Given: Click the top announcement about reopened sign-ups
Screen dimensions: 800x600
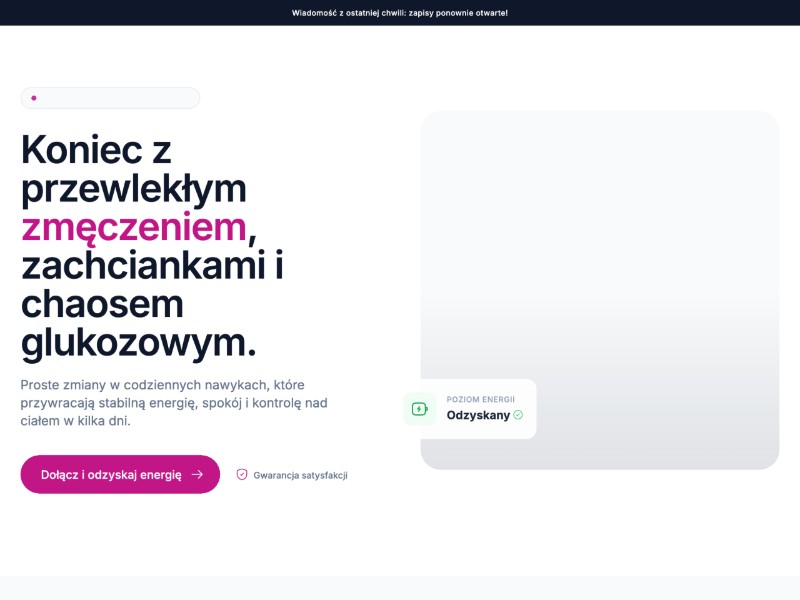Looking at the screenshot, I should tap(400, 13).
